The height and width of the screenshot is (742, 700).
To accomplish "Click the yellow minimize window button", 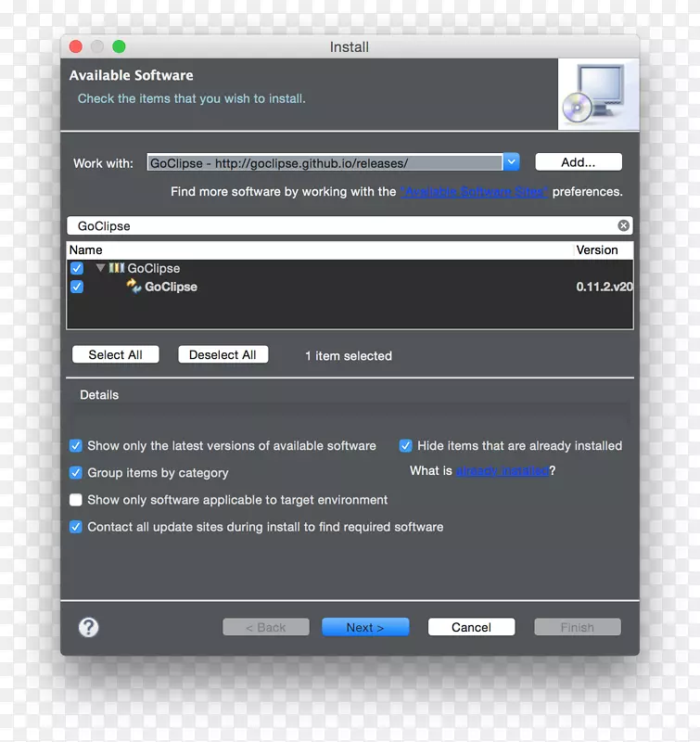I will [97, 46].
